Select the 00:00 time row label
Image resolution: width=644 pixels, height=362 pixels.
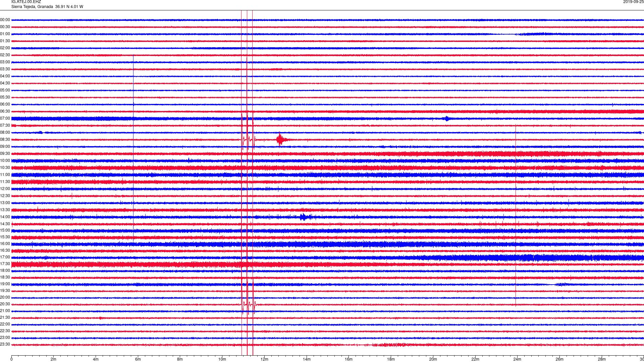click(5, 20)
